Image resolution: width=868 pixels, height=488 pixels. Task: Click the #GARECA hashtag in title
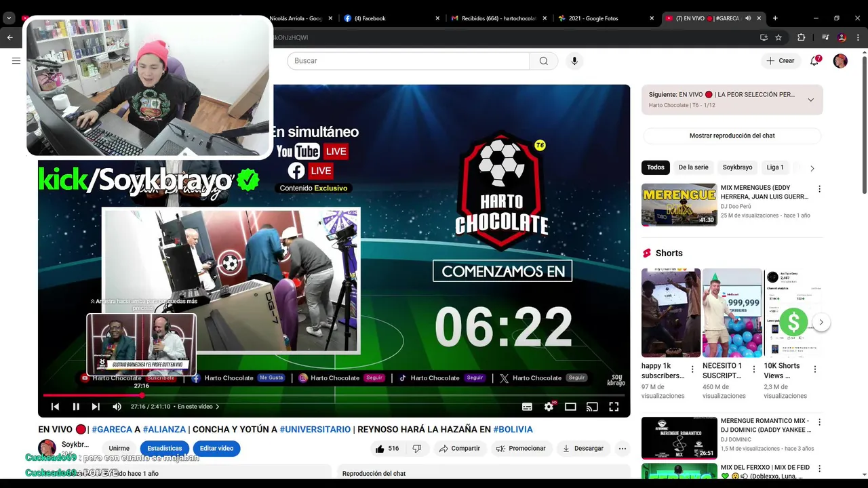(x=112, y=429)
